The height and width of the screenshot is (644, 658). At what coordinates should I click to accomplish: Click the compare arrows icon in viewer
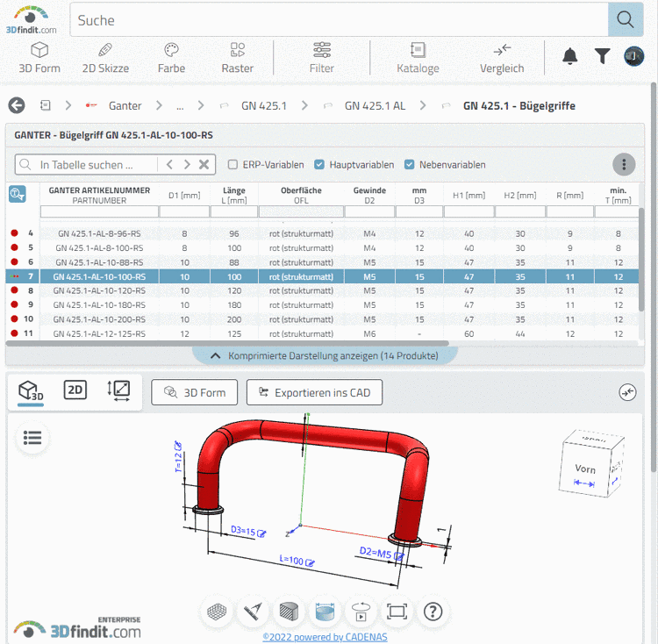[x=627, y=392]
